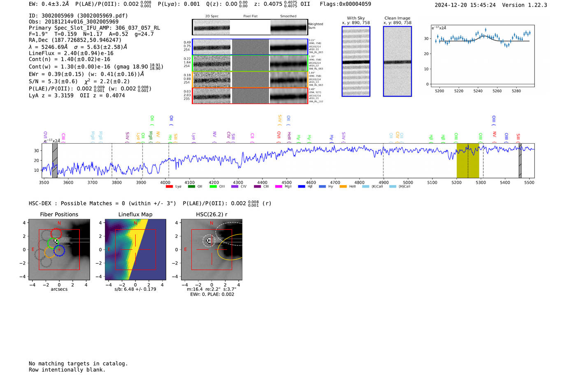Select the Primary Spec_Slot_IFU_AMP line

tap(94, 28)
